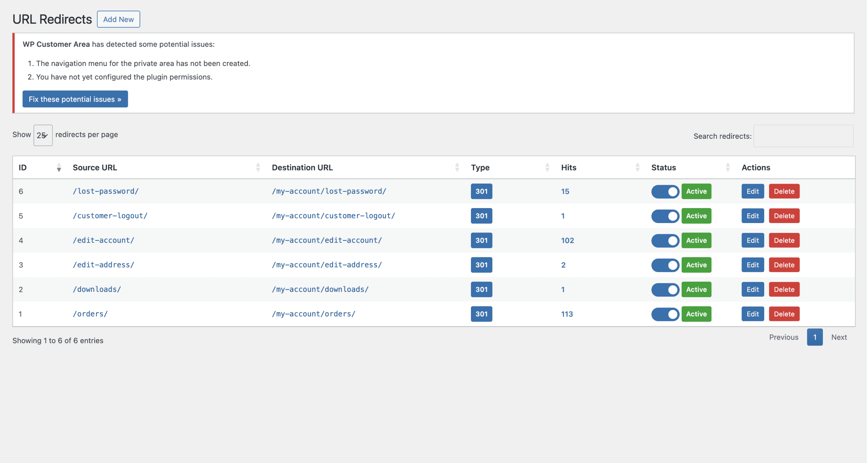This screenshot has width=868, height=463.
Task: Delete the /customer-logout/ redirect
Action: tap(784, 216)
